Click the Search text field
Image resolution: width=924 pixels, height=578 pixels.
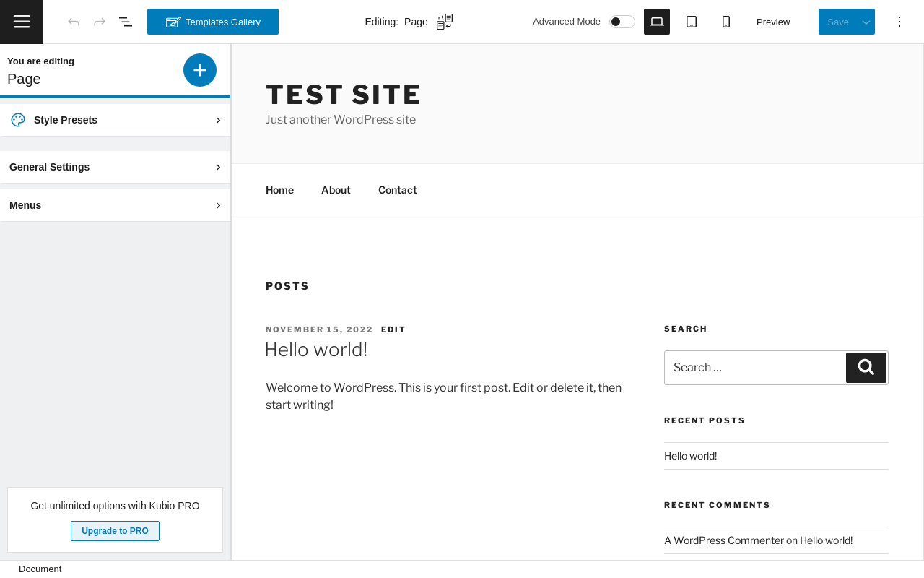click(754, 368)
